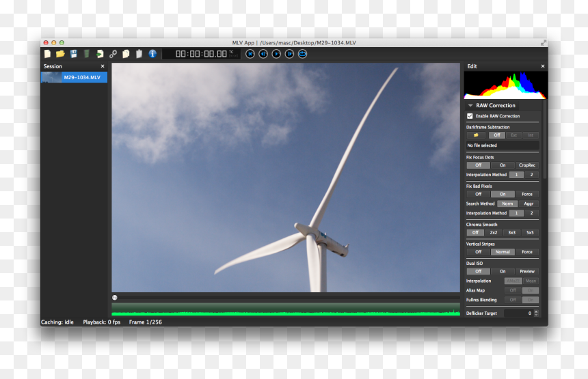Select Aggr search method

pos(529,203)
